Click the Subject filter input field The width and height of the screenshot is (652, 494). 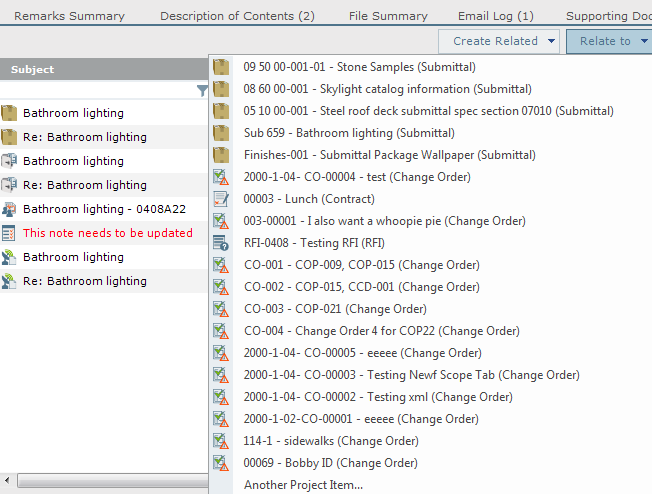click(98, 90)
